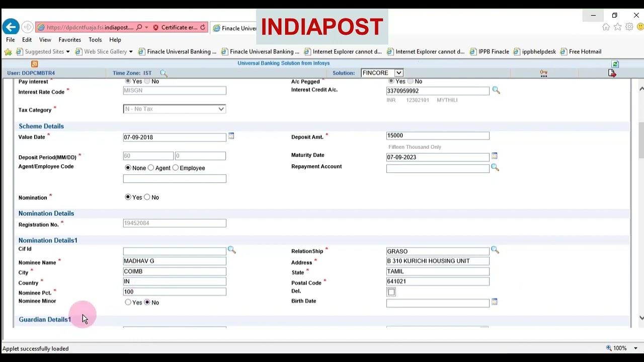Search Interest Credit A/c with magnifier
The height and width of the screenshot is (362, 644).
point(496,90)
